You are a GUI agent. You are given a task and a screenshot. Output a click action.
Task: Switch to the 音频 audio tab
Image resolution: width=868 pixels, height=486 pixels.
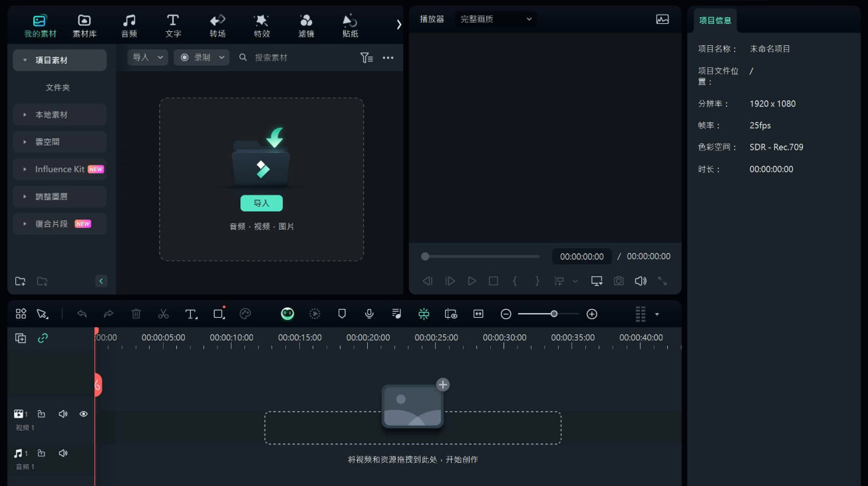click(x=129, y=26)
